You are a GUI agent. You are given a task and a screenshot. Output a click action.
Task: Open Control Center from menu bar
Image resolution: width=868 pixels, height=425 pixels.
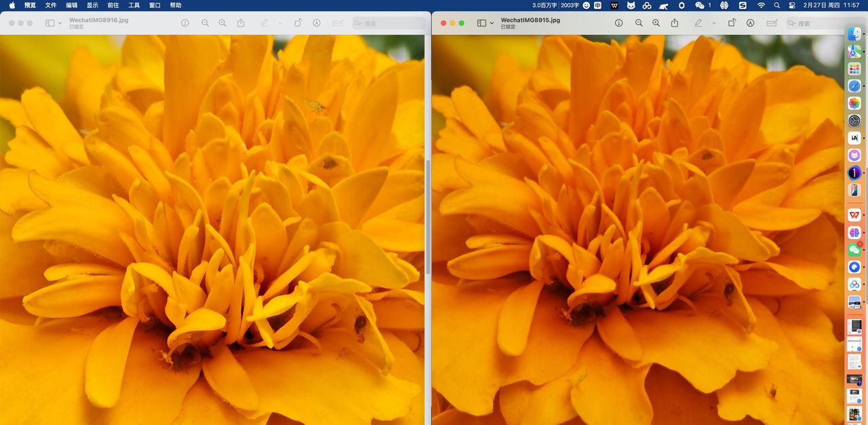[792, 5]
